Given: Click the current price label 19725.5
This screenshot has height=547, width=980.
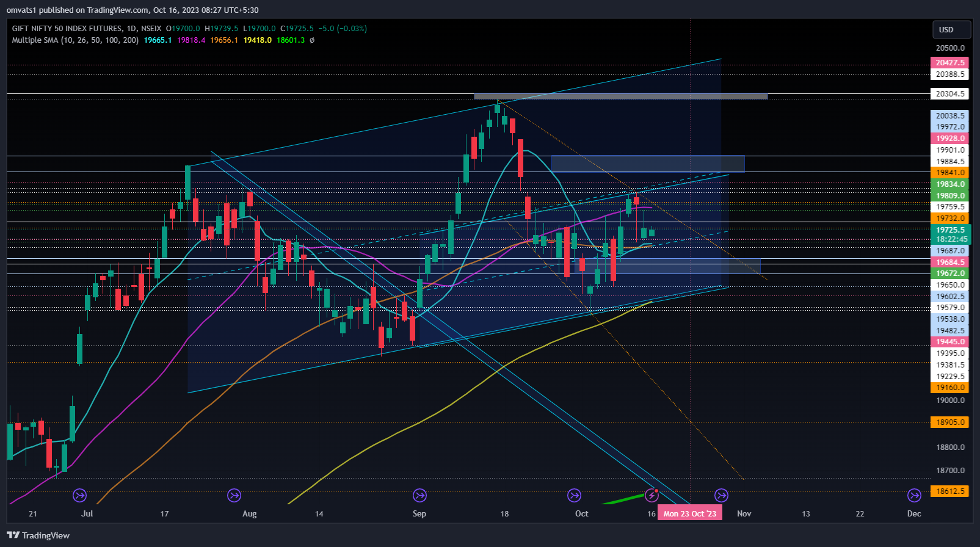Looking at the screenshot, I should pos(951,230).
